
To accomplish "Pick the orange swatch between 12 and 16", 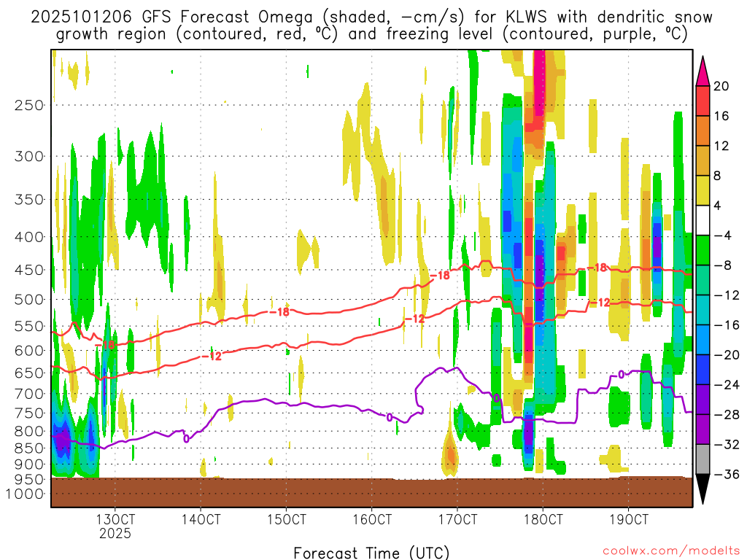I will 703,131.
